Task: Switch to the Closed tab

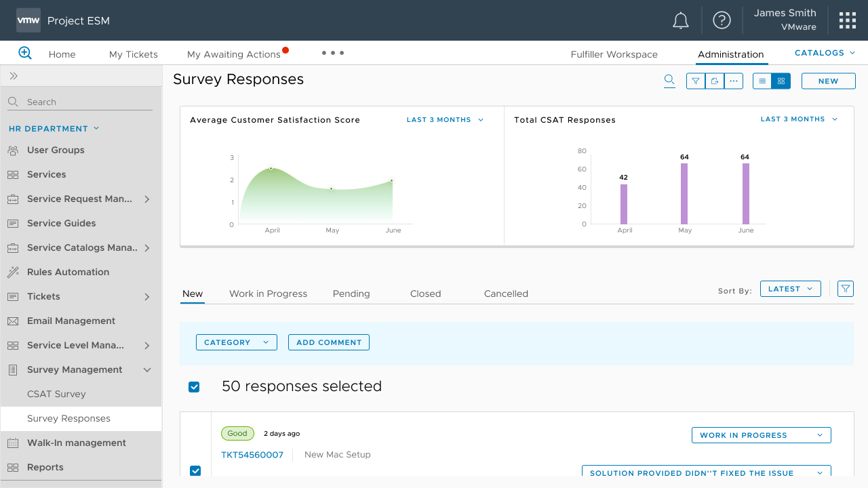Action: (425, 293)
